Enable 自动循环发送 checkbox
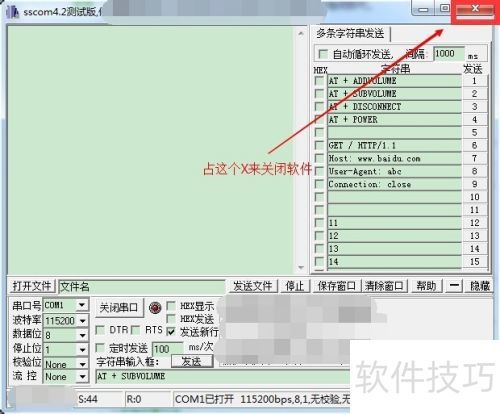This screenshot has height=414, width=500. point(323,54)
